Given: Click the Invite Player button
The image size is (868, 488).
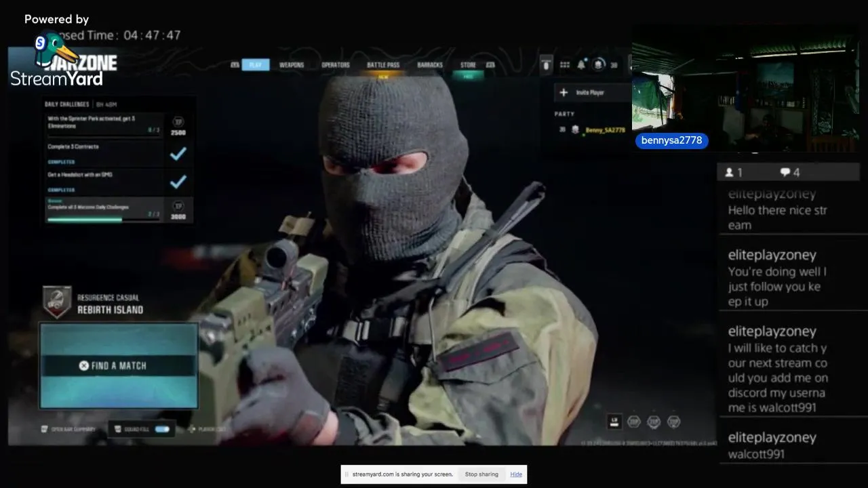Looking at the screenshot, I should pos(592,92).
